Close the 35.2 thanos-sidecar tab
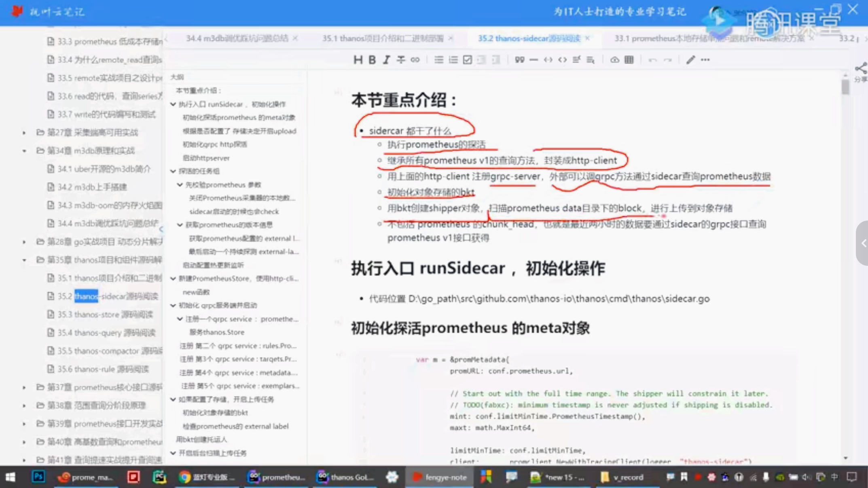This screenshot has height=488, width=868. coord(587,38)
